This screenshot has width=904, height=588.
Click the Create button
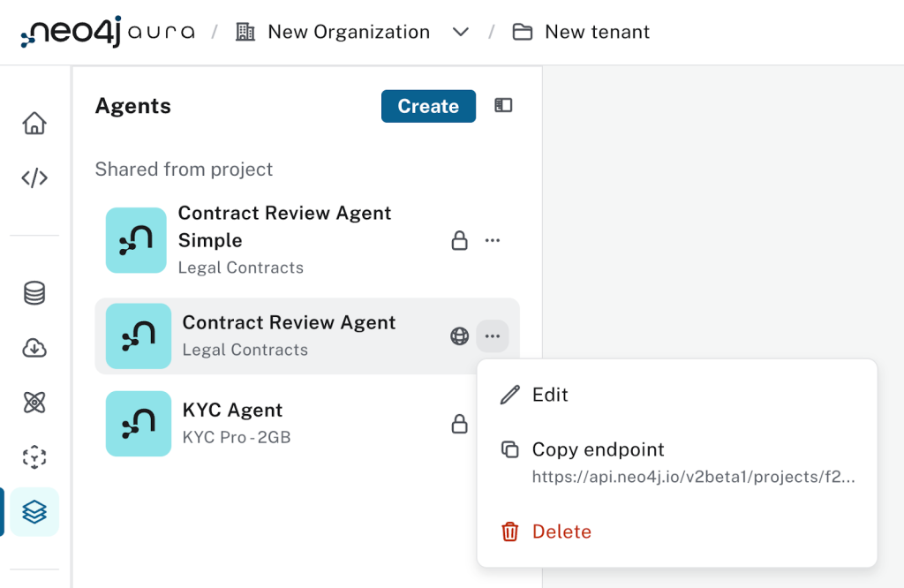428,106
